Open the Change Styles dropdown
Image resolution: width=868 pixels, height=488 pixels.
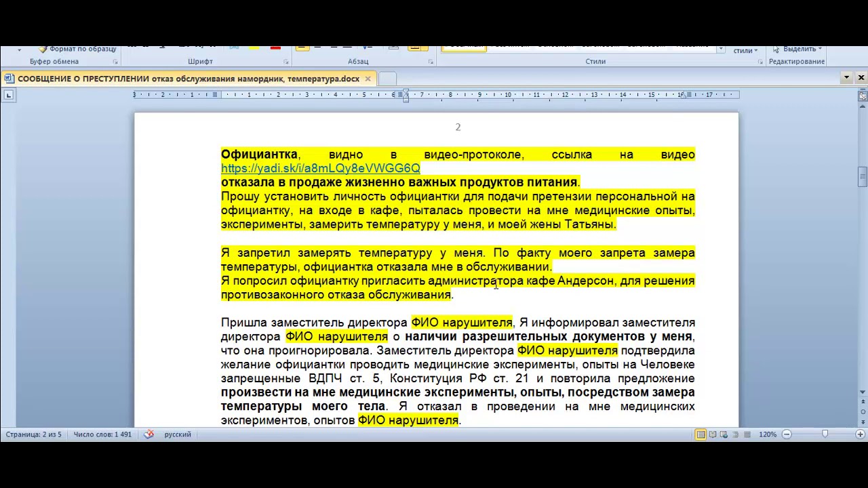coord(745,50)
